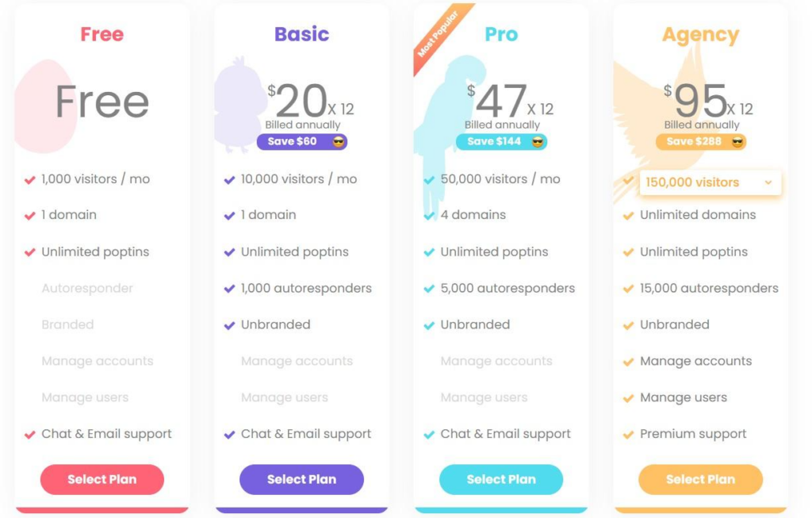Click the $95 x 12 Agency price
The height and width of the screenshot is (518, 812).
[708, 101]
